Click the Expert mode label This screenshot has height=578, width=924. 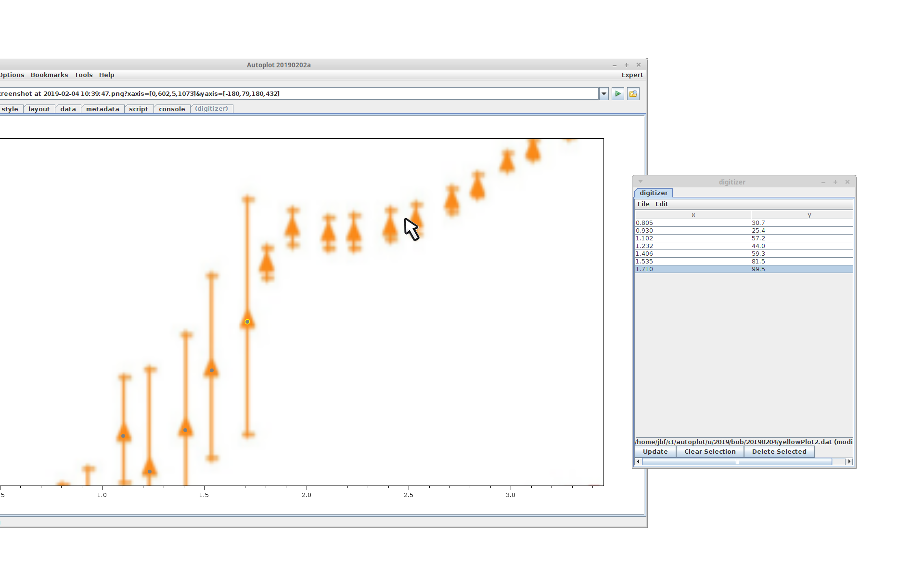tap(632, 75)
